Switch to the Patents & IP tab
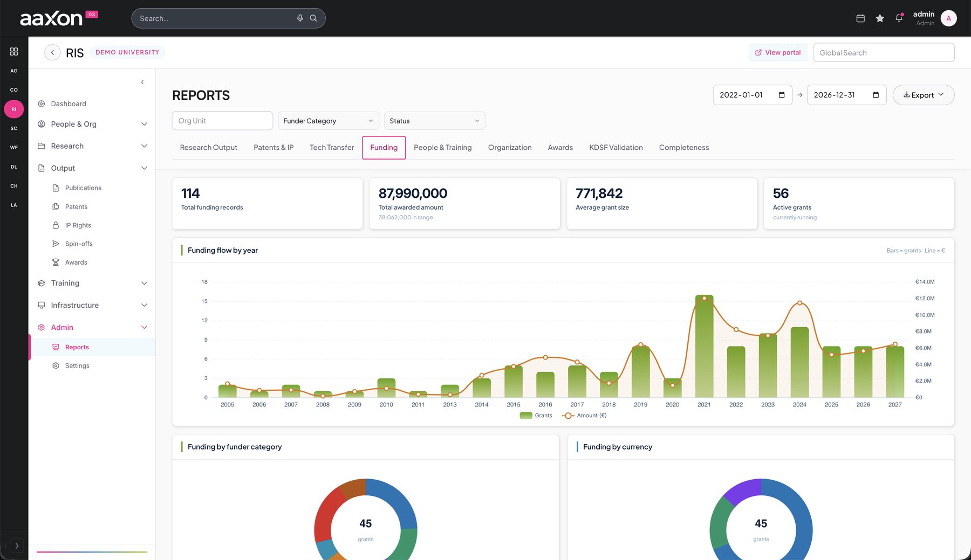The width and height of the screenshot is (971, 560). pyautogui.click(x=273, y=148)
